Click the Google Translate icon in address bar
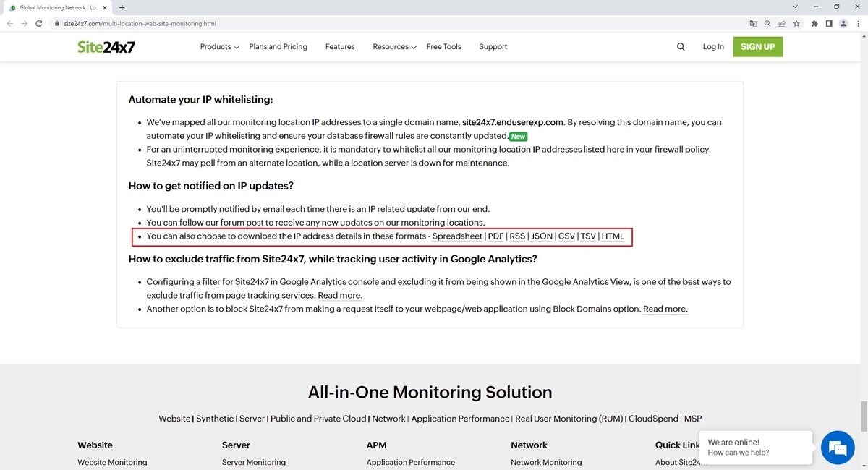The height and width of the screenshot is (470, 868). [753, 23]
